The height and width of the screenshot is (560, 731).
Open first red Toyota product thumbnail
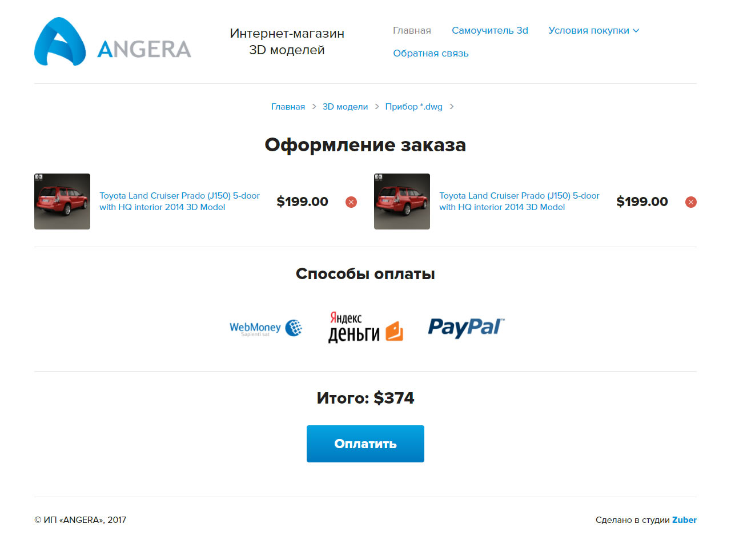[x=62, y=202]
